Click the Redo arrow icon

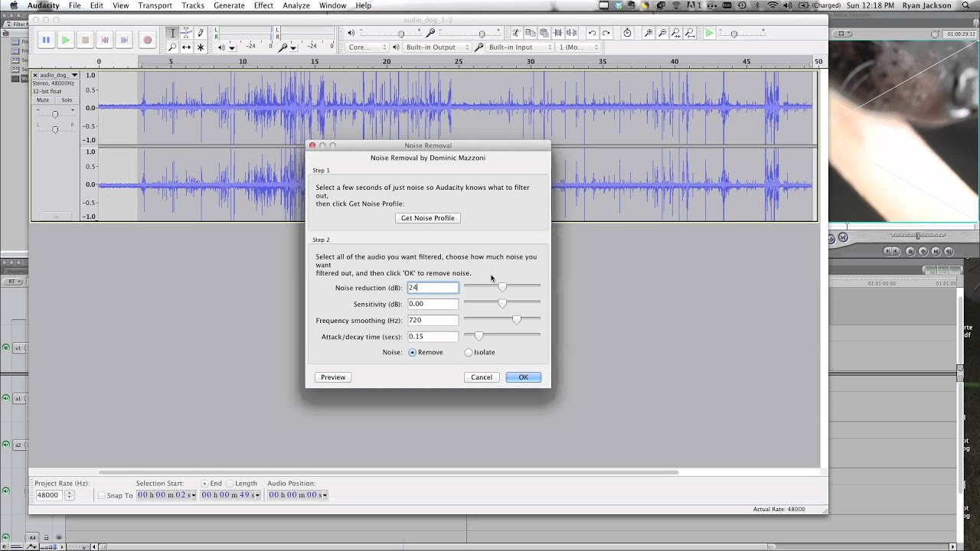[x=606, y=33]
